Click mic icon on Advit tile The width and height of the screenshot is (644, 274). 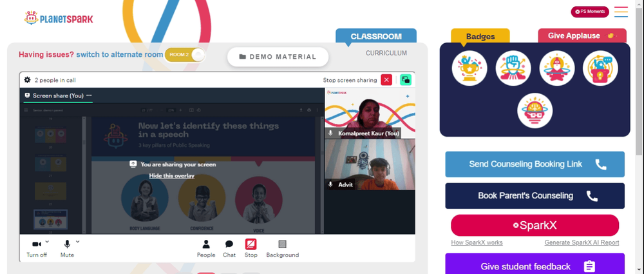pos(330,185)
